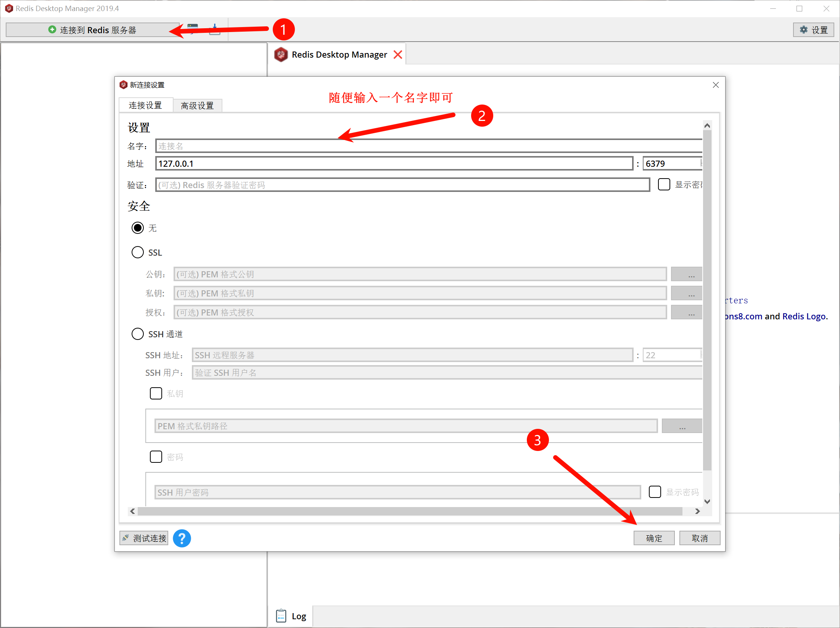
Task: Open the 设置 gear settings button
Action: pyautogui.click(x=813, y=30)
